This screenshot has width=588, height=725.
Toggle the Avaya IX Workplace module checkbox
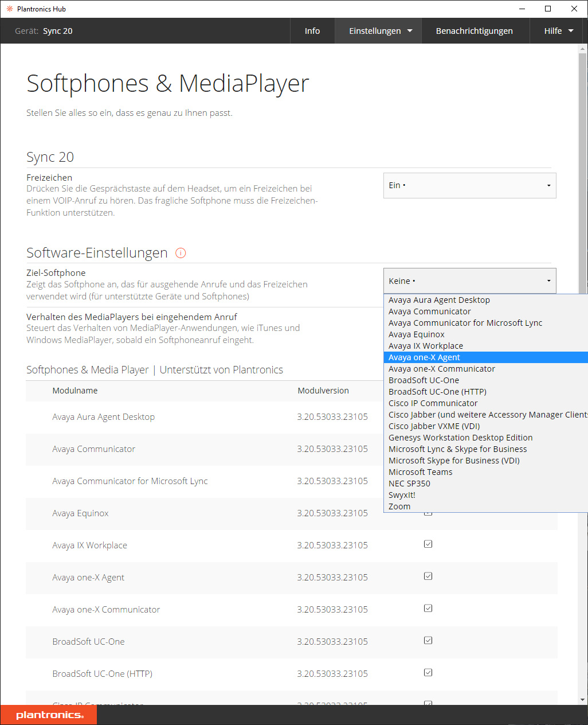[x=428, y=544]
